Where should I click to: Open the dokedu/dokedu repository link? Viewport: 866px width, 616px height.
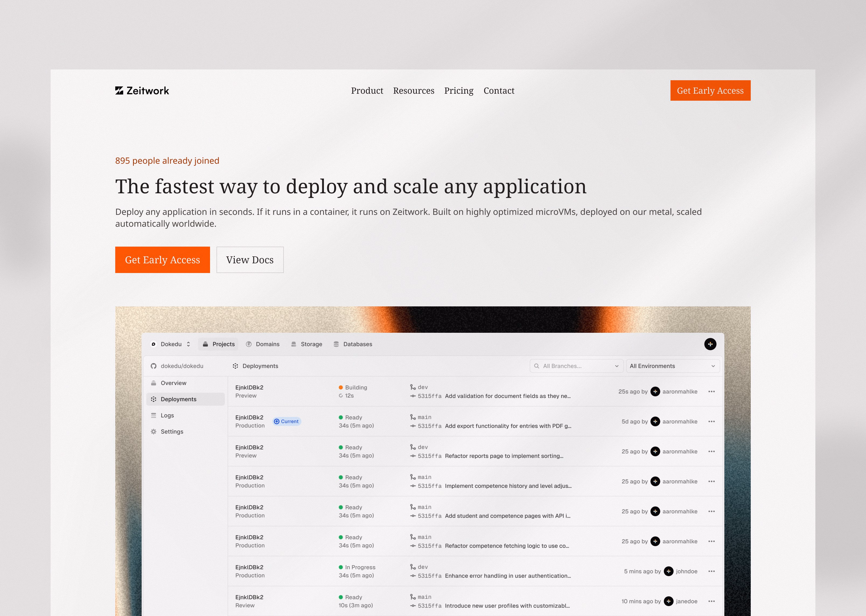[x=182, y=366]
